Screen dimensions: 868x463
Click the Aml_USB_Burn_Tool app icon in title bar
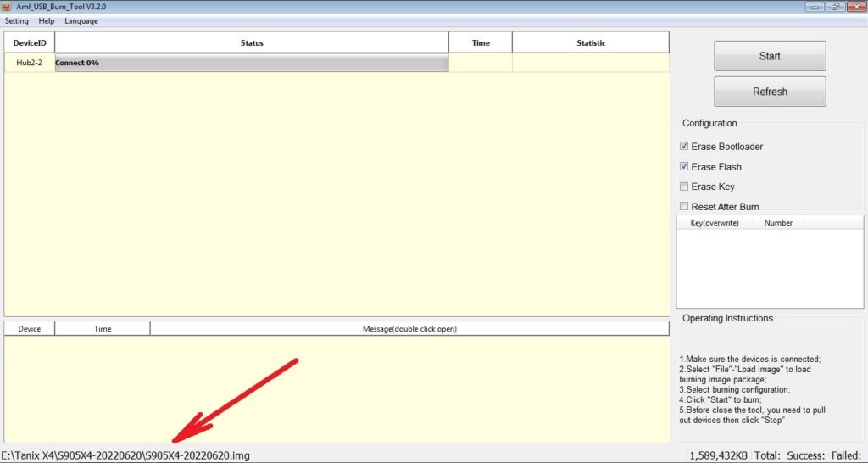click(x=7, y=7)
